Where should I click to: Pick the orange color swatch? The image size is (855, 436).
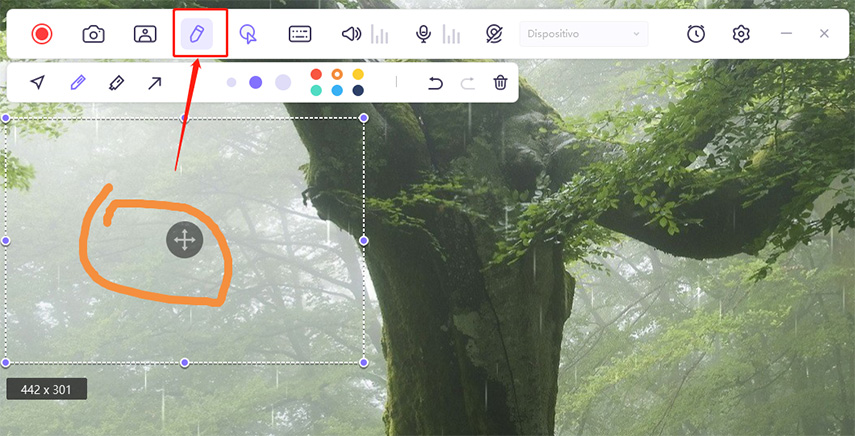[x=337, y=74]
